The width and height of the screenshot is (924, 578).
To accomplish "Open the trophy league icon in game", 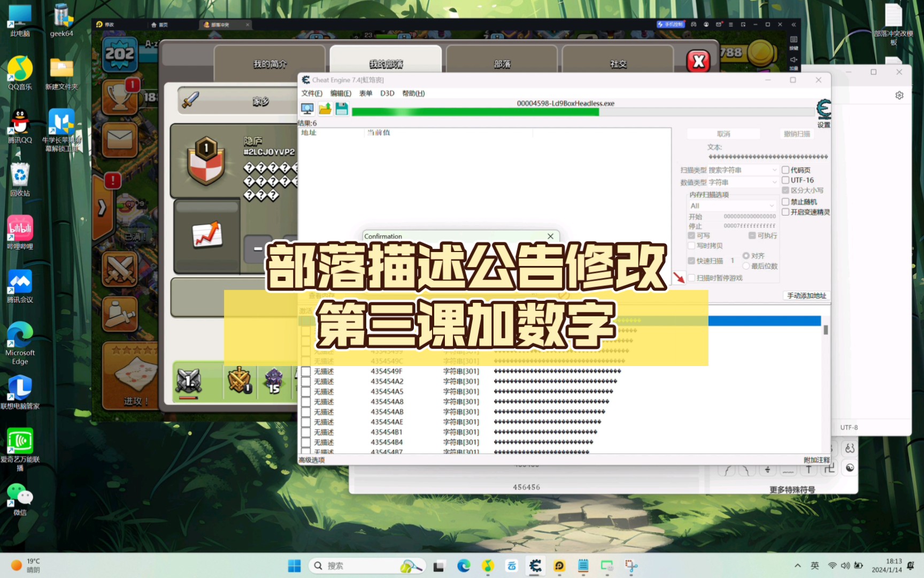I will pyautogui.click(x=120, y=97).
